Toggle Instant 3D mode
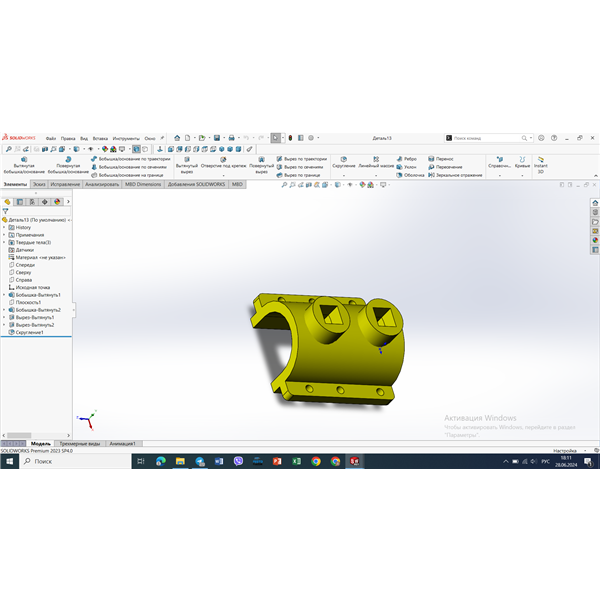The image size is (600, 600). click(541, 165)
